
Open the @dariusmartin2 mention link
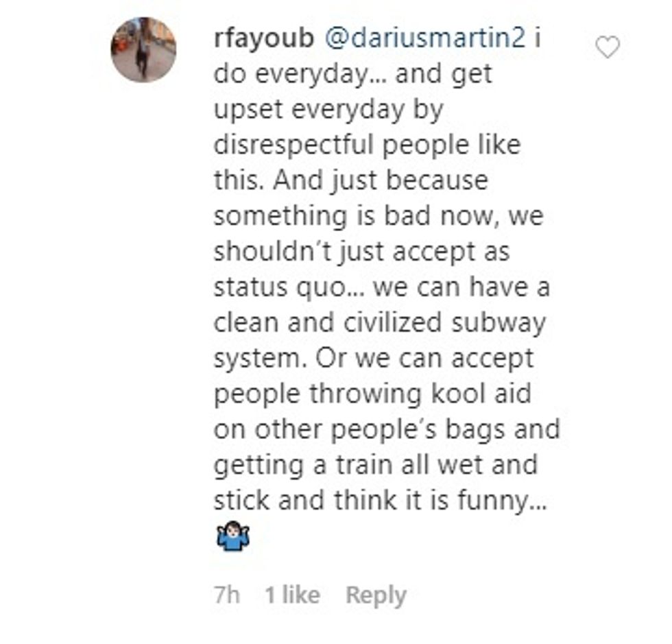coord(424,38)
